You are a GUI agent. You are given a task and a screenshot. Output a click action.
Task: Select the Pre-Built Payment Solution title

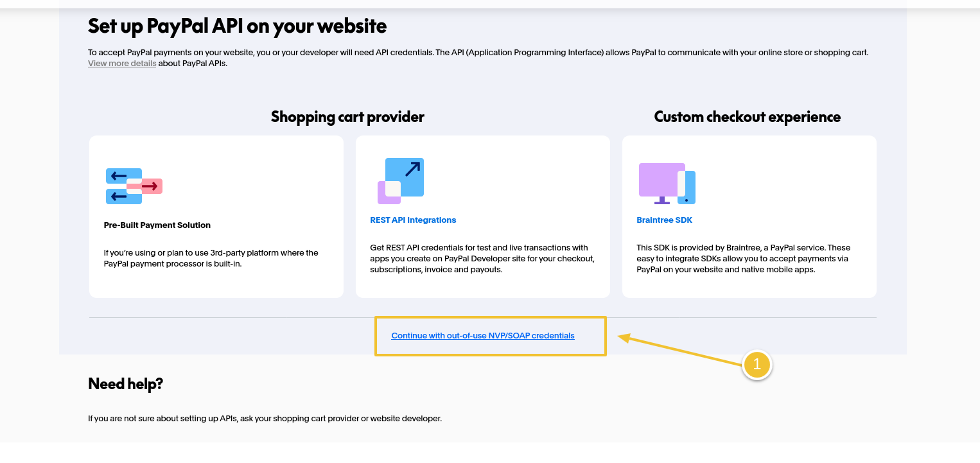(157, 225)
